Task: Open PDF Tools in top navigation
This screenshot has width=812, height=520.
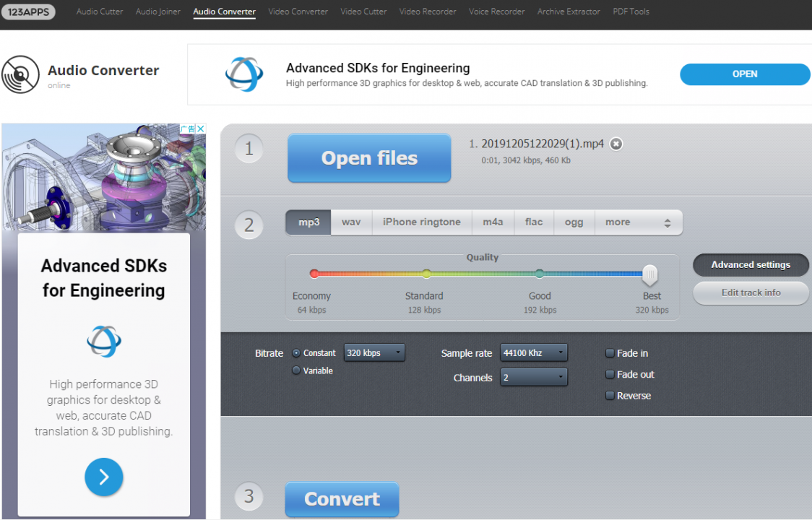Action: [x=631, y=12]
